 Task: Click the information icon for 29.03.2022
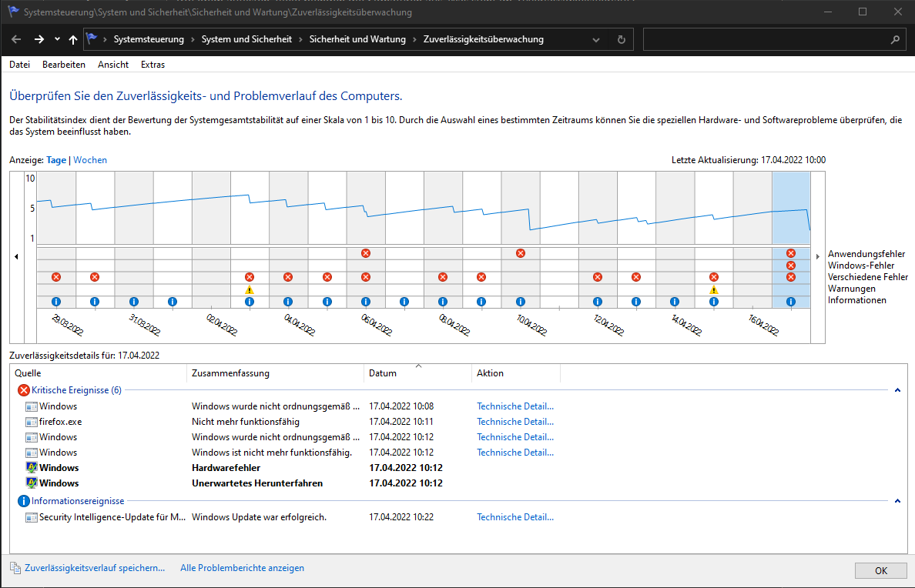click(56, 302)
